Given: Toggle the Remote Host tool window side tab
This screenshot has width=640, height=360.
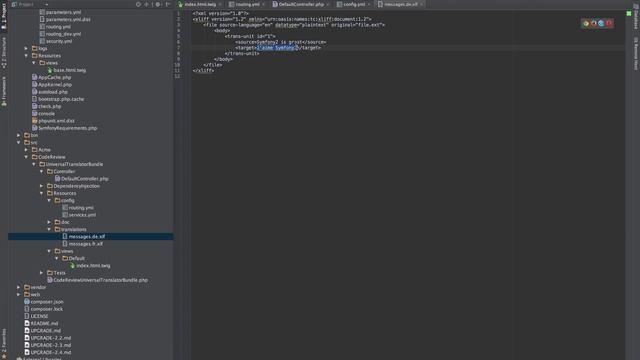Looking at the screenshot, I should 636,53.
